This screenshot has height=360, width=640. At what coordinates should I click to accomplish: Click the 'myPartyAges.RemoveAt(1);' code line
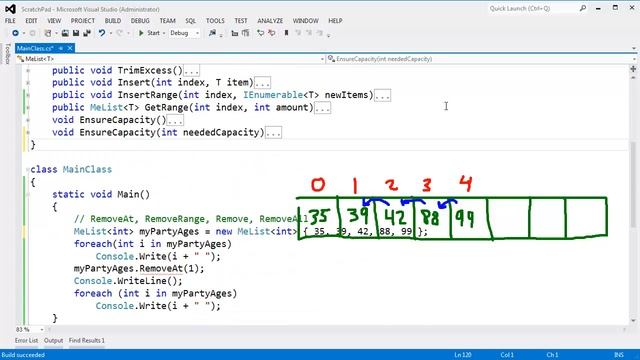(139, 269)
